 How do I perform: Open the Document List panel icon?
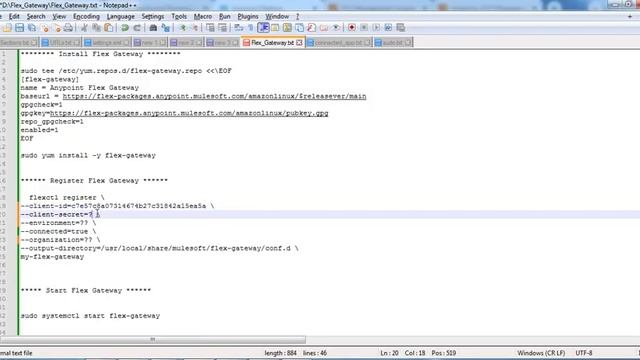click(x=299, y=28)
